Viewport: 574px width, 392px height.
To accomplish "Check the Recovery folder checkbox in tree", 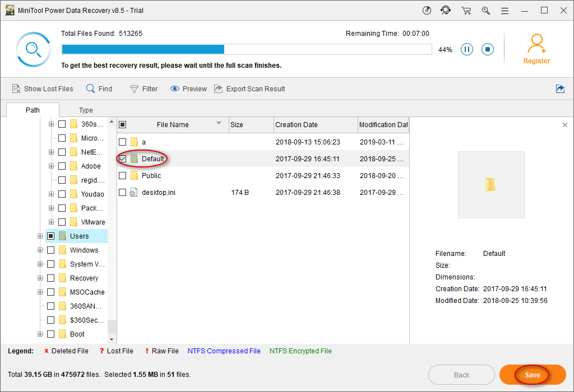I will [51, 278].
